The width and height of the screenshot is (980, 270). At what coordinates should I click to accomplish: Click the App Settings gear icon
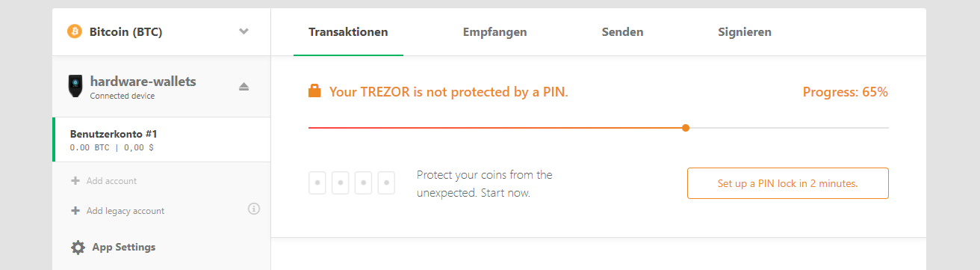pyautogui.click(x=78, y=248)
